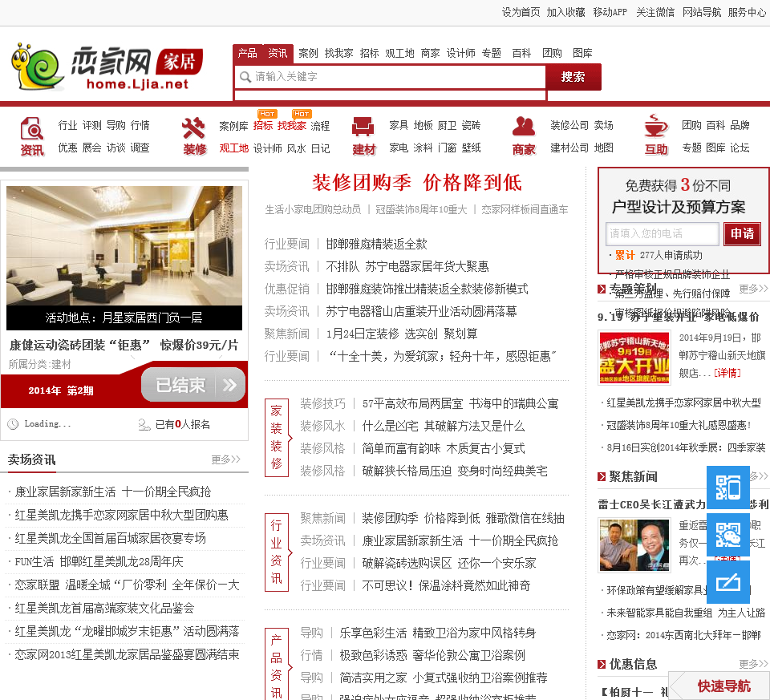Open the 观工地 link in 装修 section
This screenshot has height=700, width=770.
pyautogui.click(x=233, y=148)
